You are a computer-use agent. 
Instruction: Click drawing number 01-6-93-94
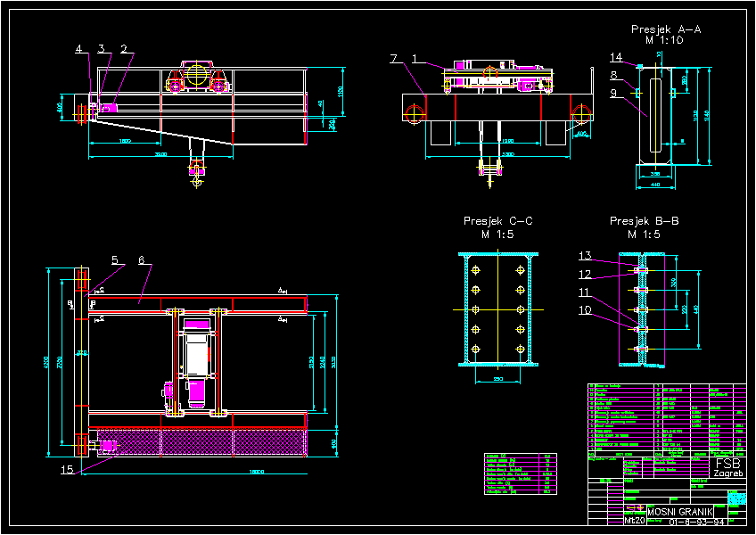pyautogui.click(x=696, y=522)
